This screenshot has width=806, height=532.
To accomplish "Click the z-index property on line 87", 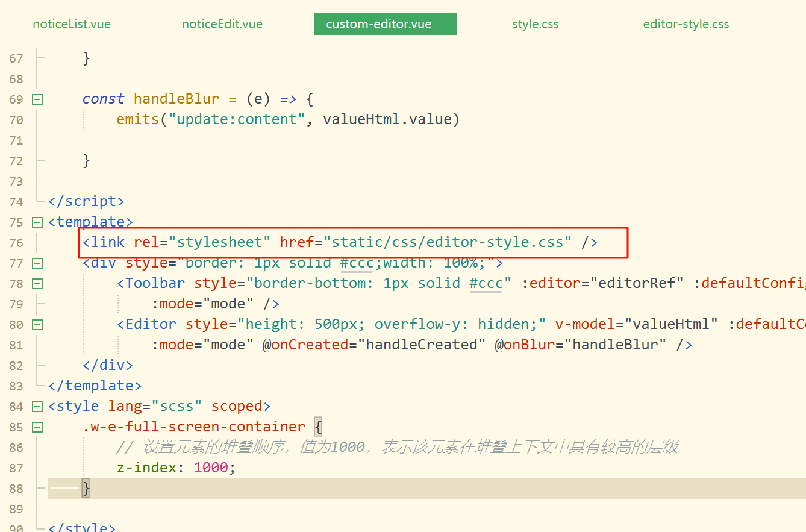I will tap(147, 468).
